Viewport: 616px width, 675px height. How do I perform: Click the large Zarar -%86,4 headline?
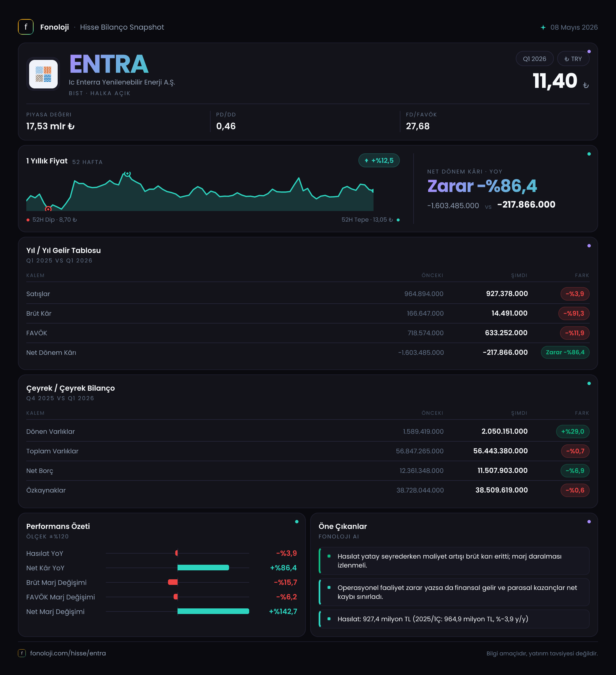coord(482,186)
